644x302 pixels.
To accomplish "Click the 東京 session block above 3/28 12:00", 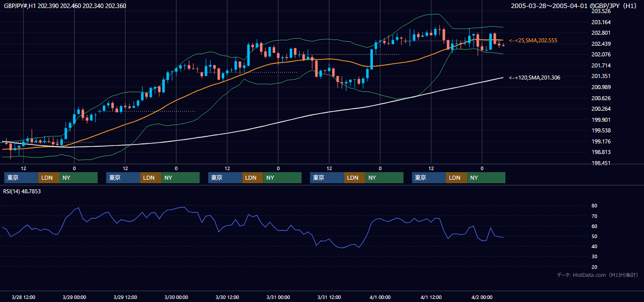I will 21,178.
